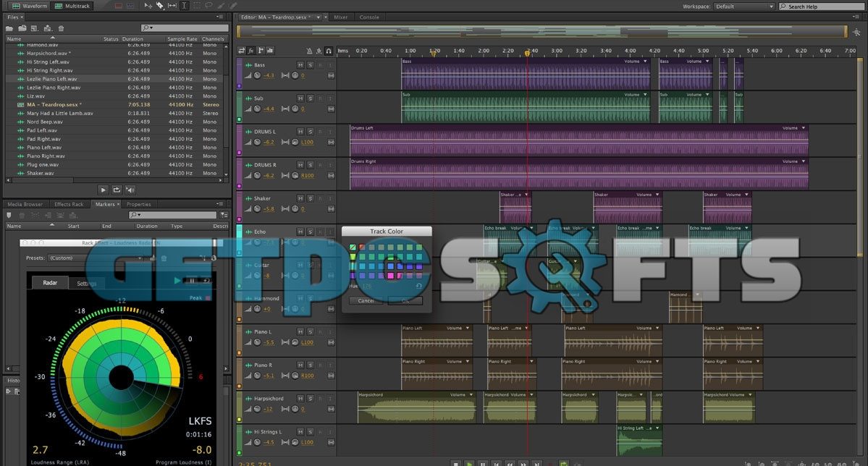Open the Workspace Default dropdown
The image size is (868, 466).
pos(743,6)
